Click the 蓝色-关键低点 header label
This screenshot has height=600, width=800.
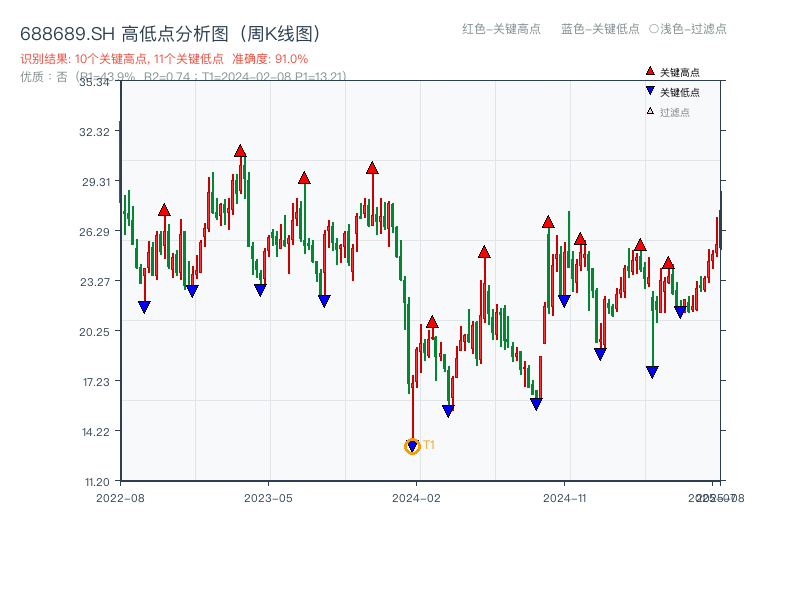click(600, 29)
